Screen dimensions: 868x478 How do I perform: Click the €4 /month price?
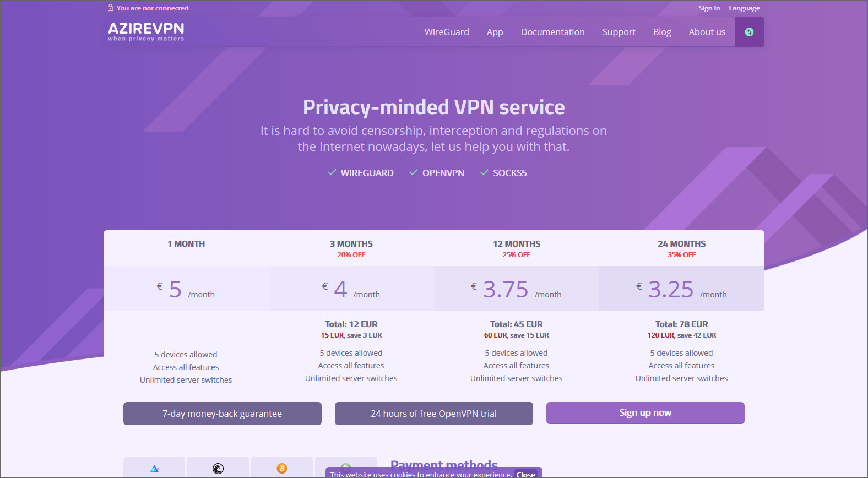(x=351, y=289)
